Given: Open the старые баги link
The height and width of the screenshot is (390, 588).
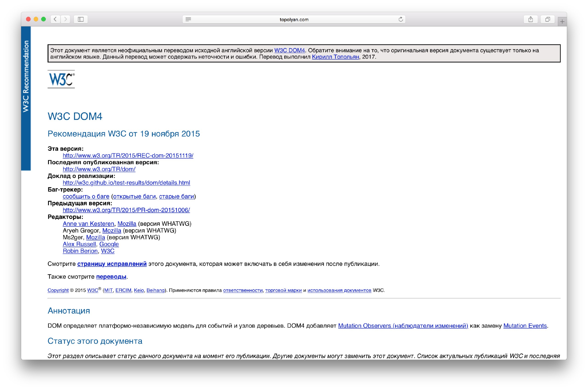Looking at the screenshot, I should coord(176,196).
